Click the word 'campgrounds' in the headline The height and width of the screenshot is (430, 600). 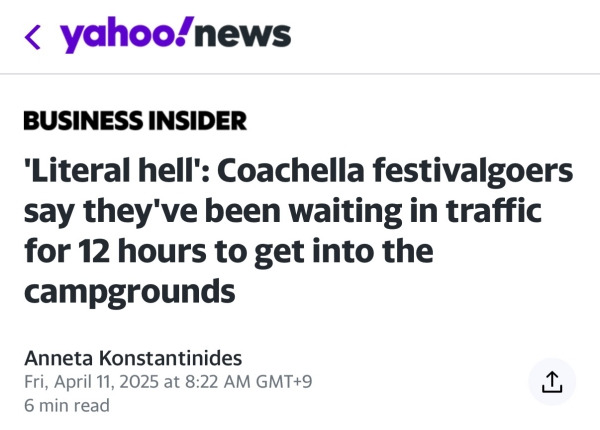pyautogui.click(x=129, y=292)
